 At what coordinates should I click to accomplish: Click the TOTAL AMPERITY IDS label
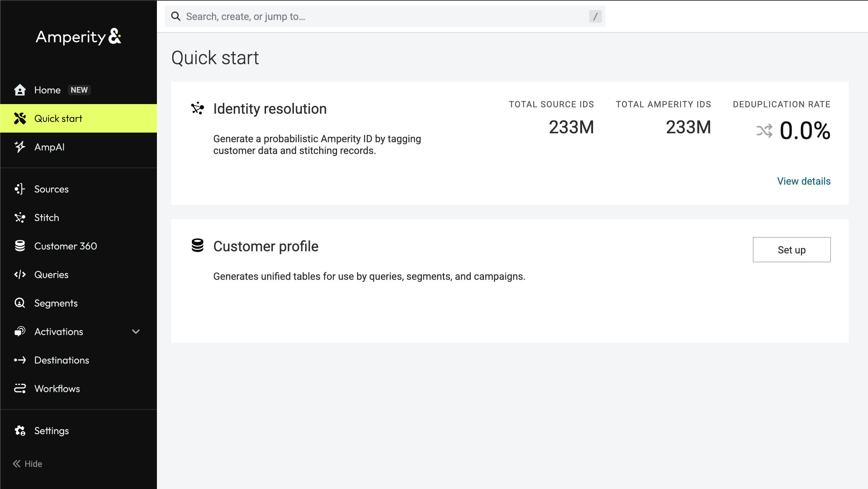click(663, 104)
